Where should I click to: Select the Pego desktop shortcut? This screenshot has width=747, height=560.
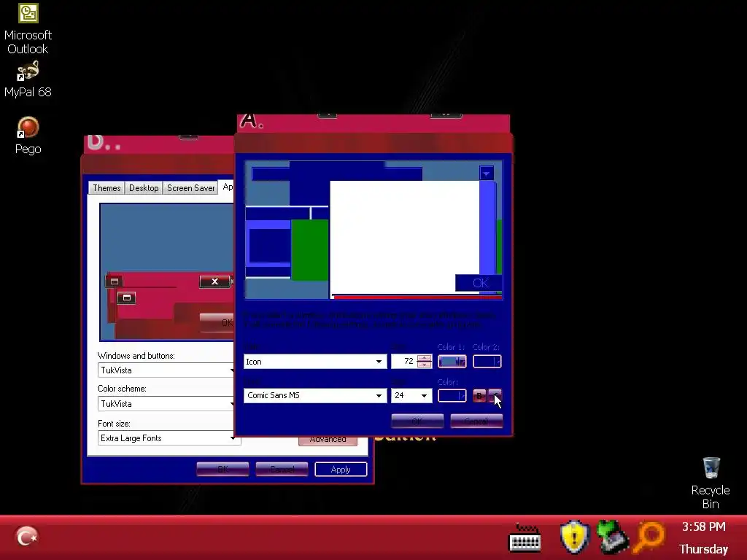tap(28, 136)
